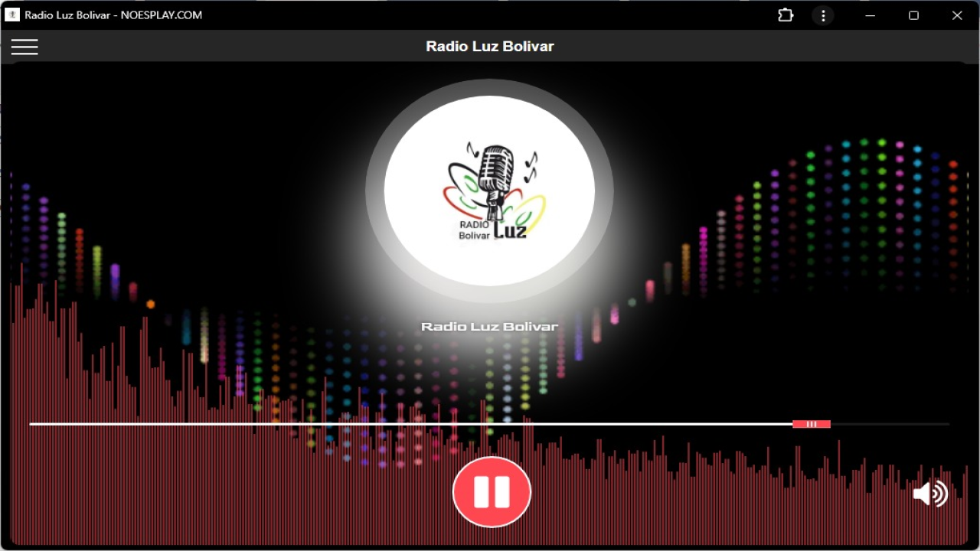Click the Radio Luz Bolivar logo image

tap(489, 191)
